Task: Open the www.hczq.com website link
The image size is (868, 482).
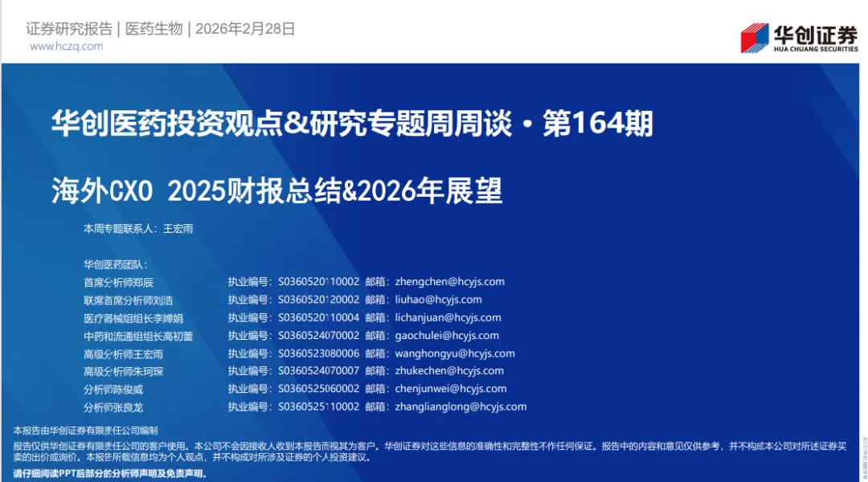Action: pos(67,47)
